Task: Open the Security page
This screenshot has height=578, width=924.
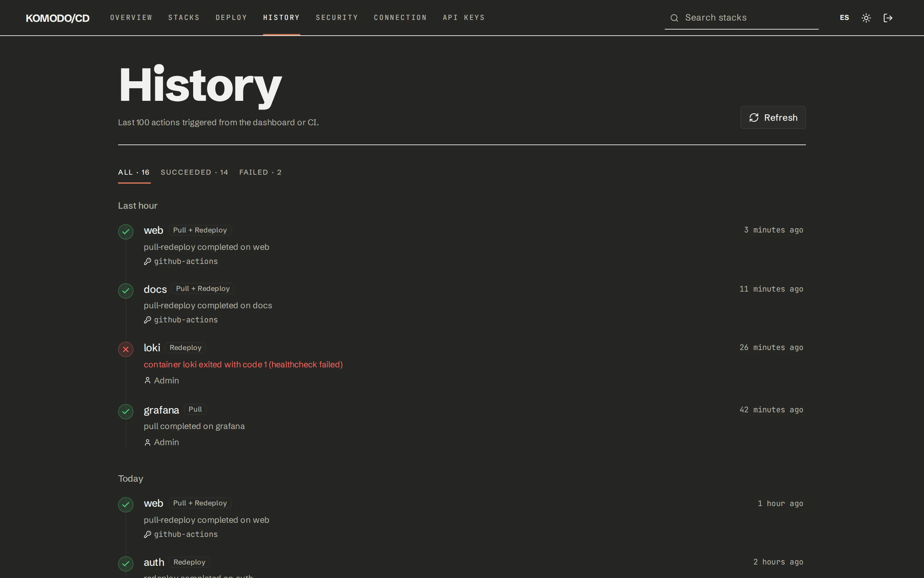Action: (337, 18)
